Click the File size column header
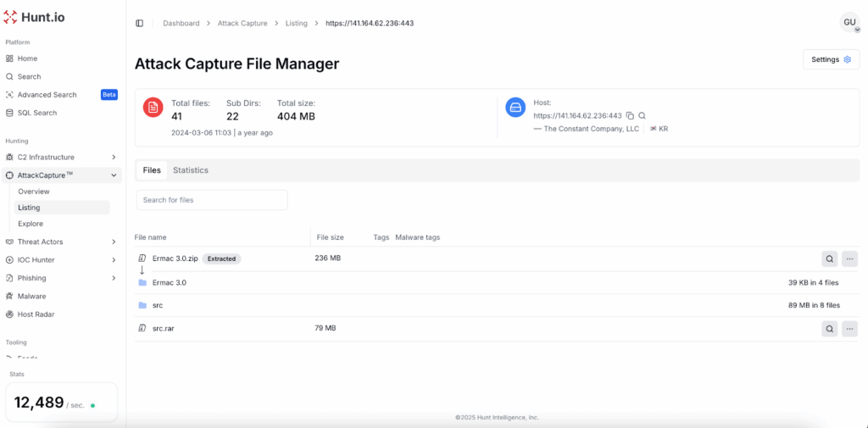This screenshot has height=428, width=868. coord(330,237)
